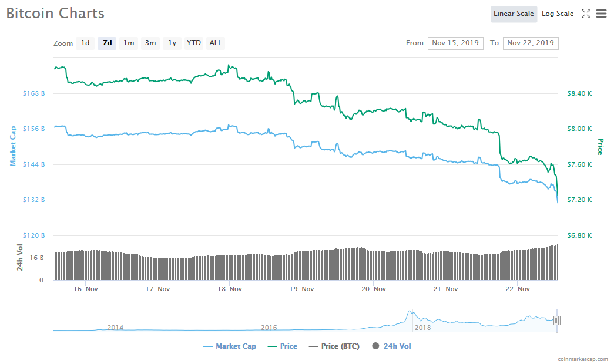The image size is (614, 364).
Task: Set zoom to 1y
Action: click(172, 43)
